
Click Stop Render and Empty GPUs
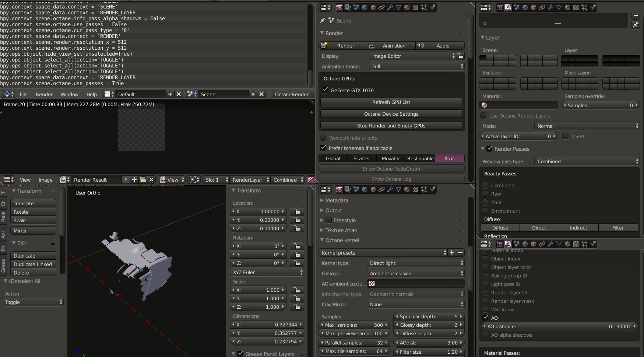point(391,126)
